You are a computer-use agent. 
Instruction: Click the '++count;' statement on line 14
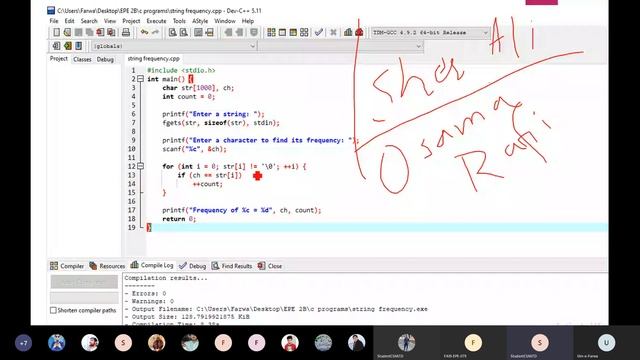(208, 184)
